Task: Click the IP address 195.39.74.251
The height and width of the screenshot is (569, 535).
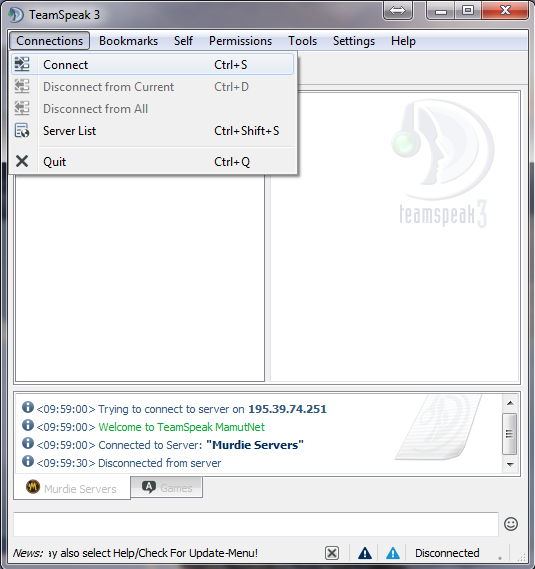Action: 287,409
